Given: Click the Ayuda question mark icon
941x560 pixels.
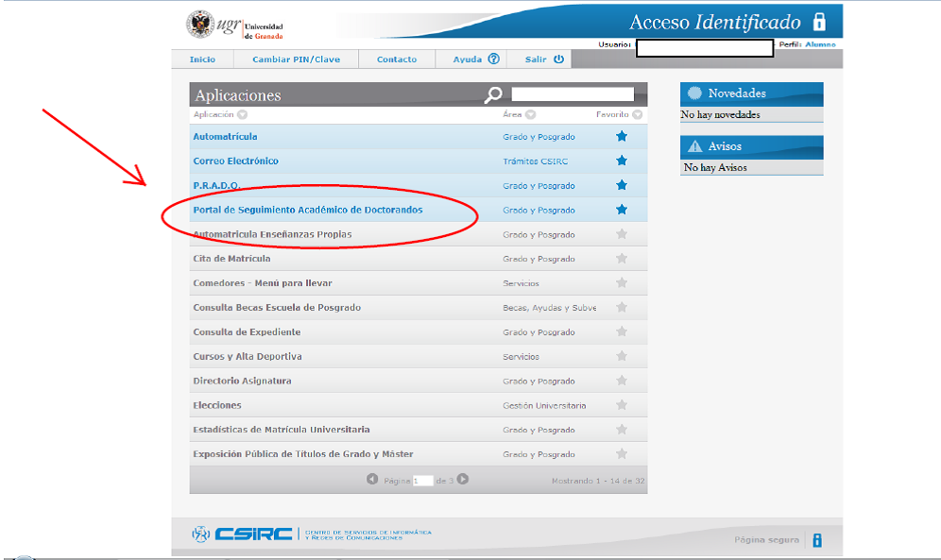Looking at the screenshot, I should [493, 59].
